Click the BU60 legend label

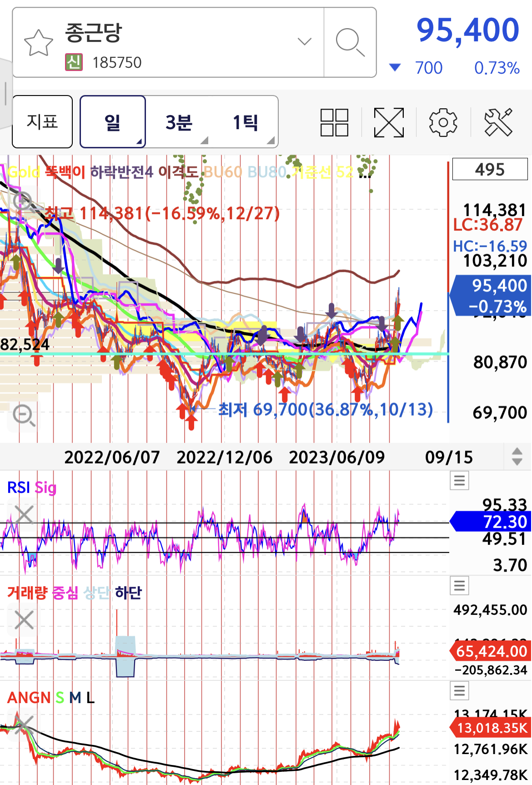point(223,172)
